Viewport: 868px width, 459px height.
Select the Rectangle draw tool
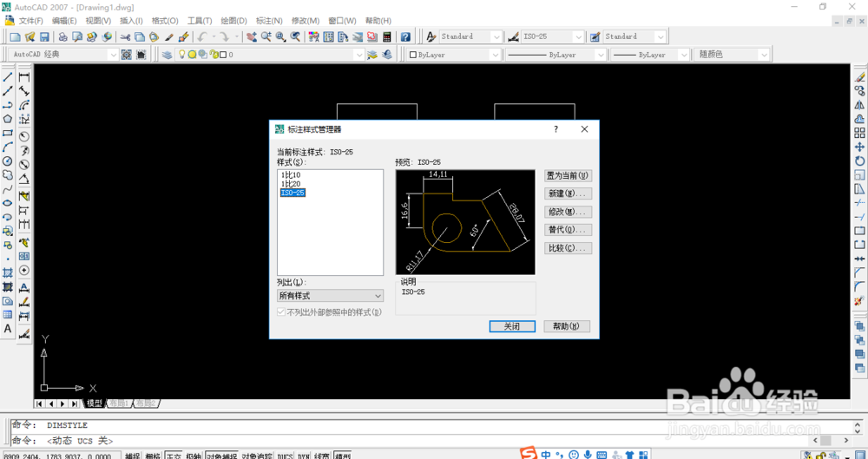pyautogui.click(x=8, y=133)
